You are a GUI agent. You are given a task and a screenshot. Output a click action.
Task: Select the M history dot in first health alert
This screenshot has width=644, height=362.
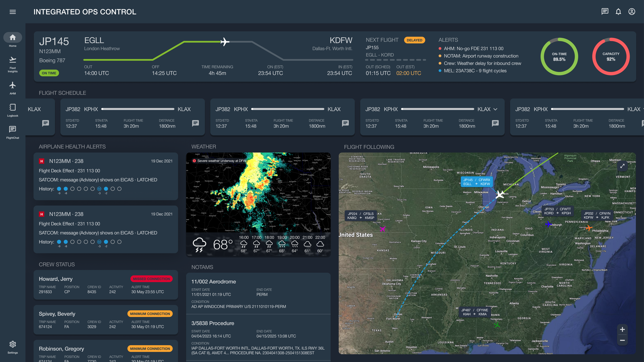point(99,189)
